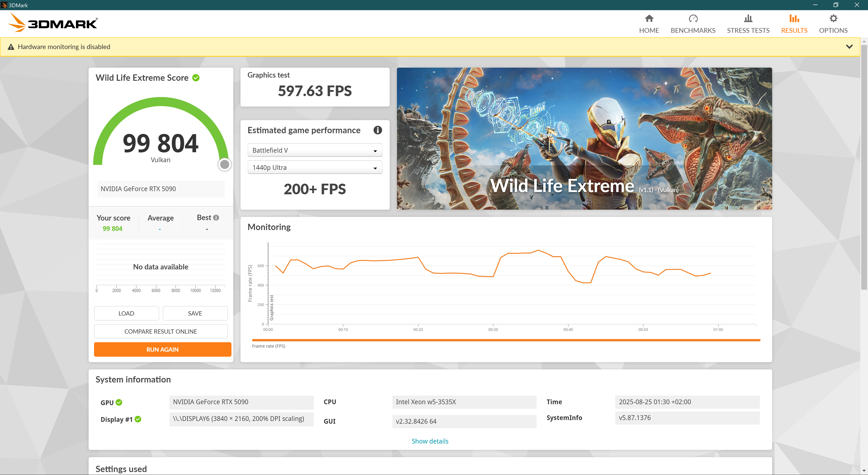This screenshot has height=475, width=868.
Task: Click the gray score gauge knob
Action: pyautogui.click(x=224, y=164)
